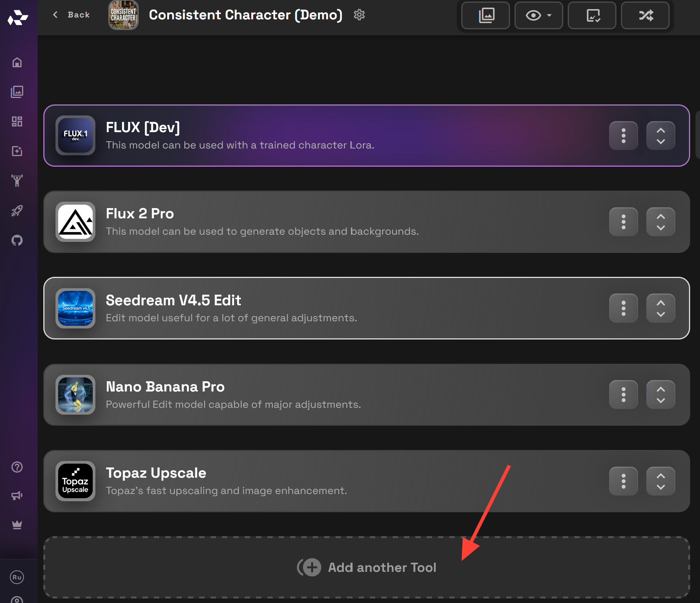
Task: Open the eye visibility dropdown
Action: pos(538,16)
